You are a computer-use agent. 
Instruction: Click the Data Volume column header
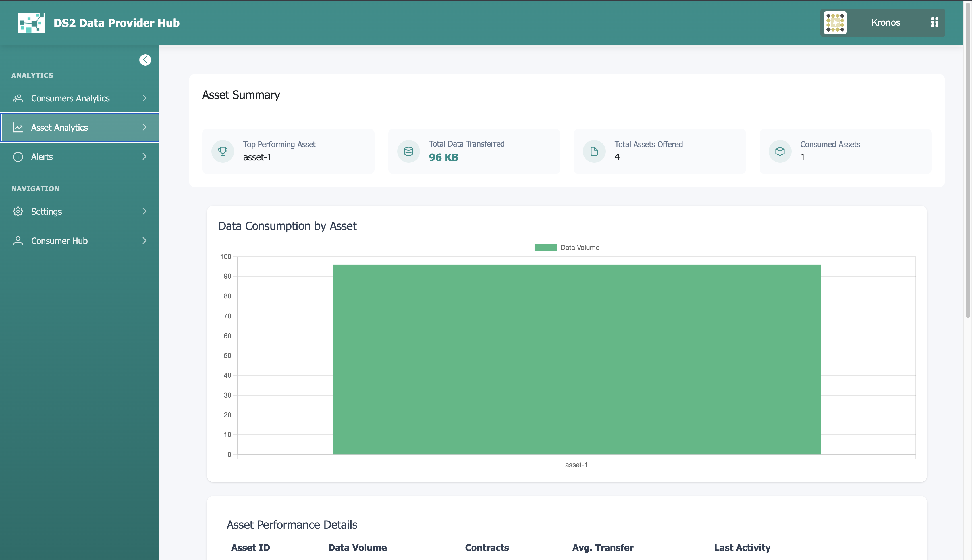coord(357,547)
